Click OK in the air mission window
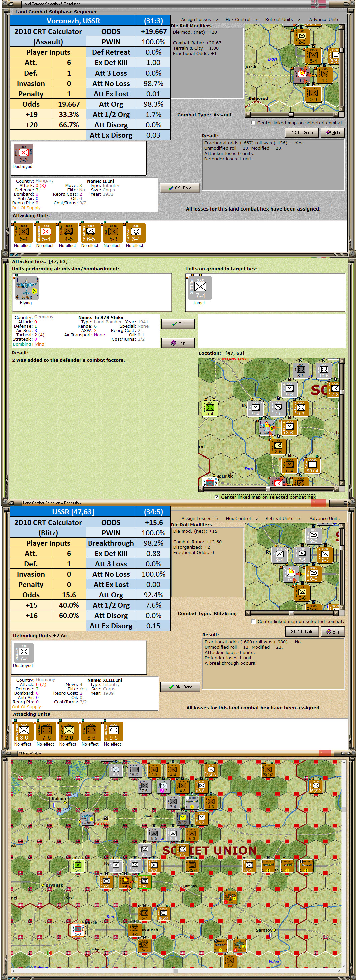This screenshot has height=980, width=356. pyautogui.click(x=178, y=324)
